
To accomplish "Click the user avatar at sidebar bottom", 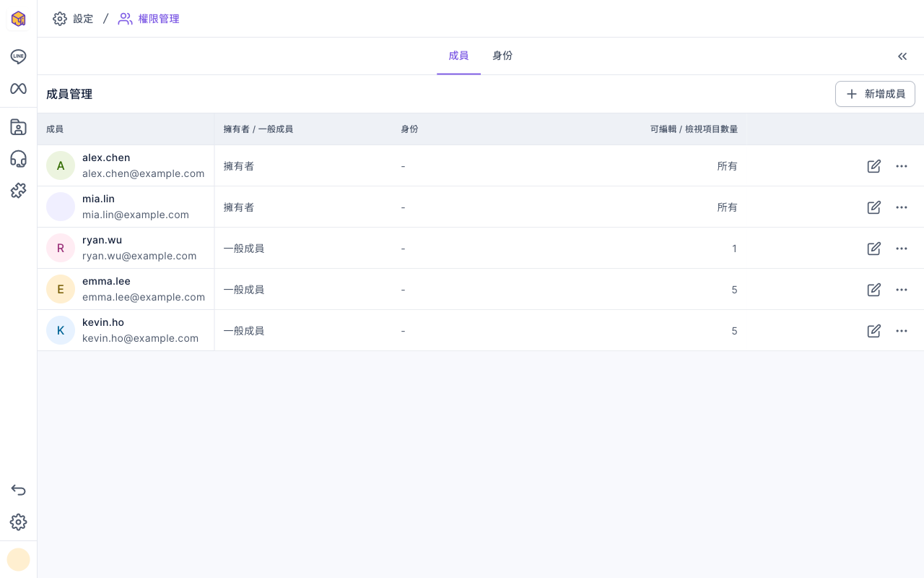I will tap(18, 559).
